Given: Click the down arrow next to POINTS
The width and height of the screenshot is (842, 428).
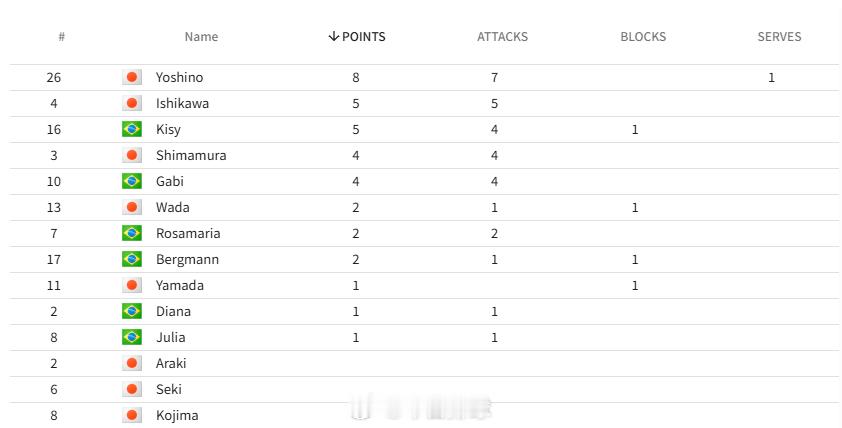Looking at the screenshot, I should coord(333,37).
